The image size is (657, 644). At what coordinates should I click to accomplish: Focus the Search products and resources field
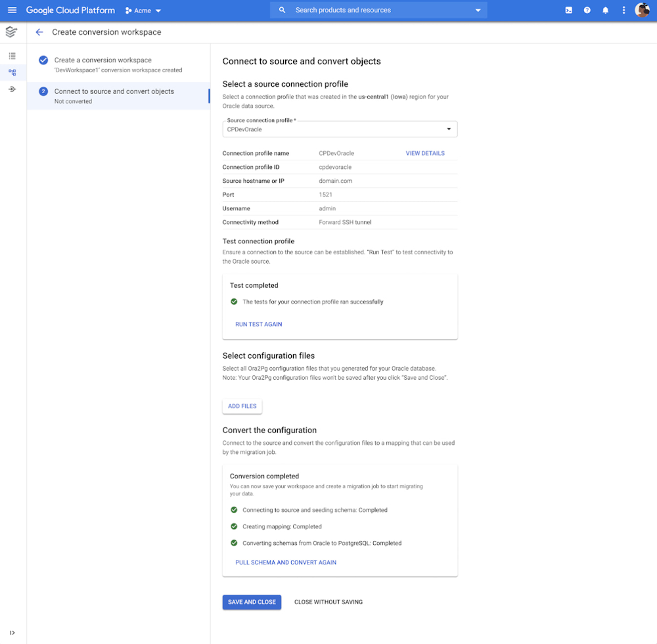coord(378,10)
